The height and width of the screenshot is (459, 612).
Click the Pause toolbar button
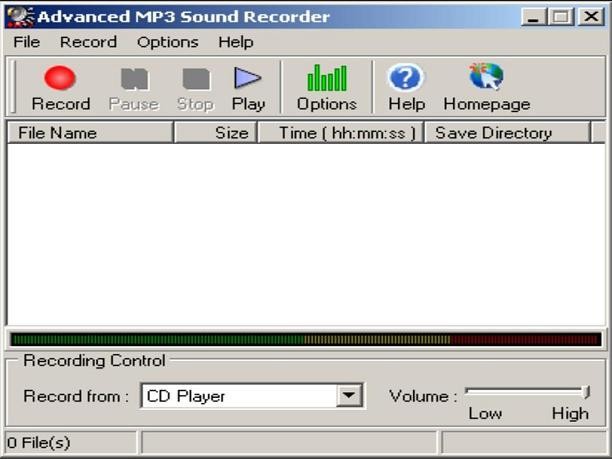(134, 87)
